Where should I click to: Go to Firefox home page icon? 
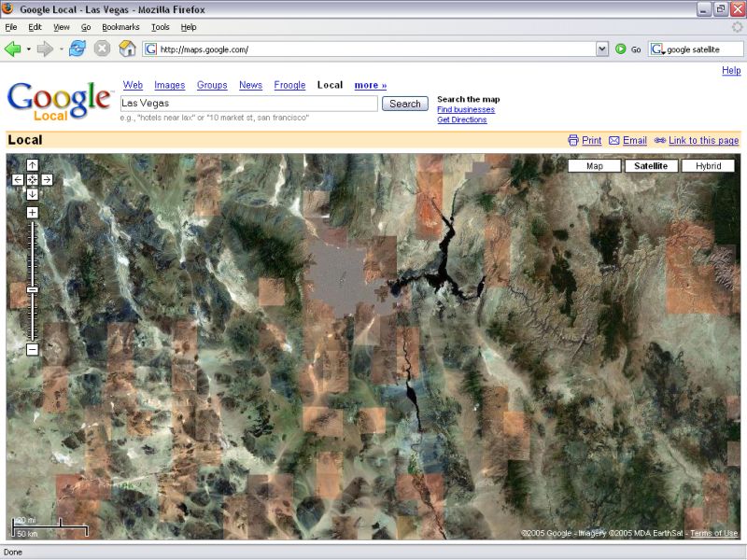(x=127, y=49)
